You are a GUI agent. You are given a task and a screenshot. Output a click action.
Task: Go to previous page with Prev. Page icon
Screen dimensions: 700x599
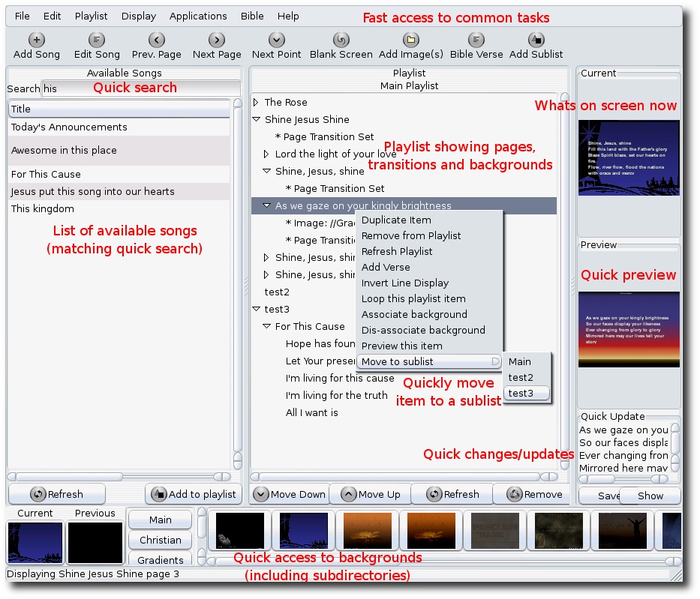157,40
